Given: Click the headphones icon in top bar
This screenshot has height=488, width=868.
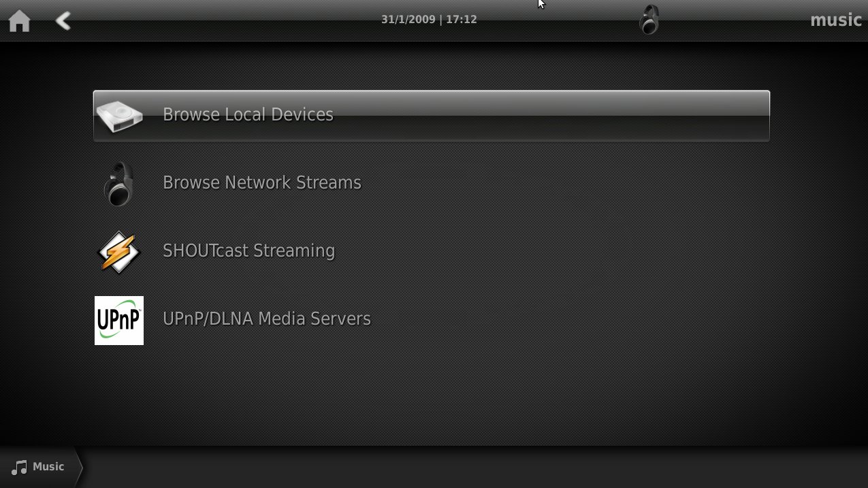Looking at the screenshot, I should pos(649,20).
